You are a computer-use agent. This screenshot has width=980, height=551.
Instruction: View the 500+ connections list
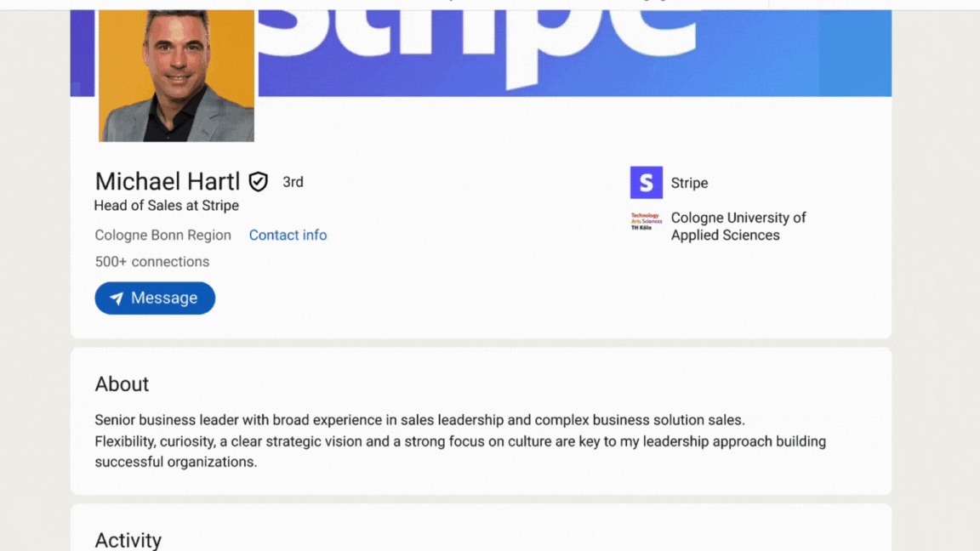151,261
